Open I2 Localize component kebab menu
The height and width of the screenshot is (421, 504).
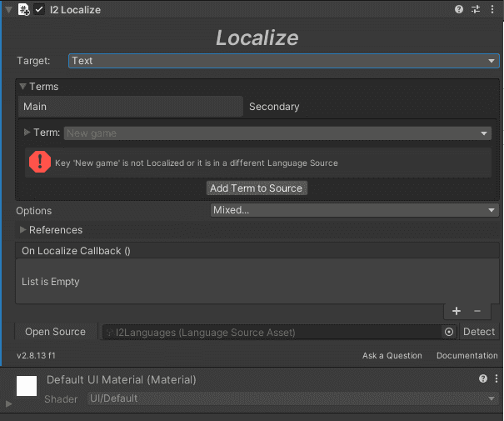[492, 9]
